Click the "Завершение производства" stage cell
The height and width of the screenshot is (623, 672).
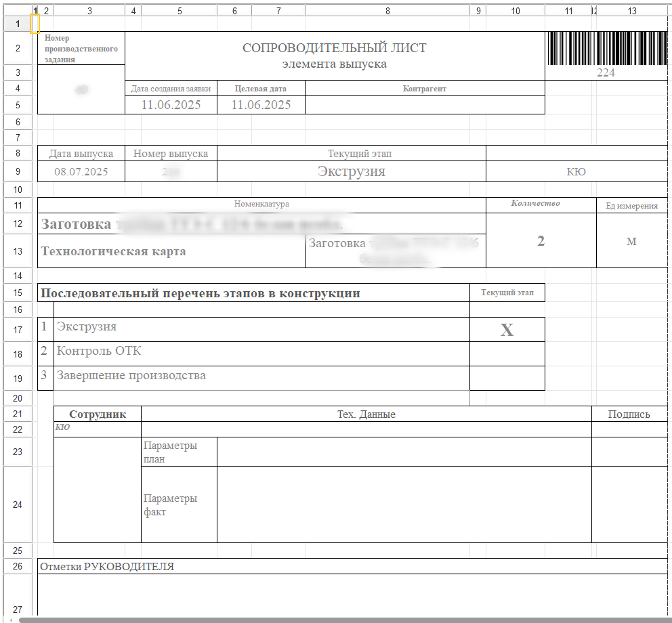(131, 376)
